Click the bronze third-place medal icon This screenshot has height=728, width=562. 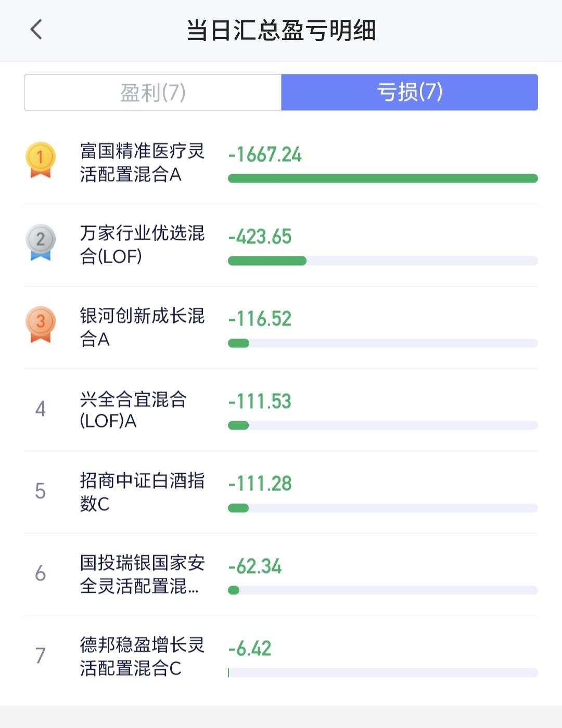point(41,324)
